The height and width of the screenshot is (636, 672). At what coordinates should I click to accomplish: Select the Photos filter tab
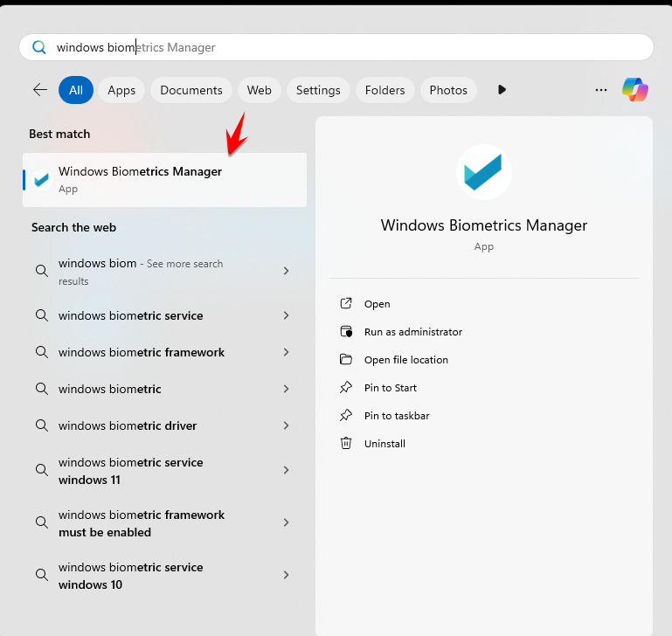[x=448, y=90]
